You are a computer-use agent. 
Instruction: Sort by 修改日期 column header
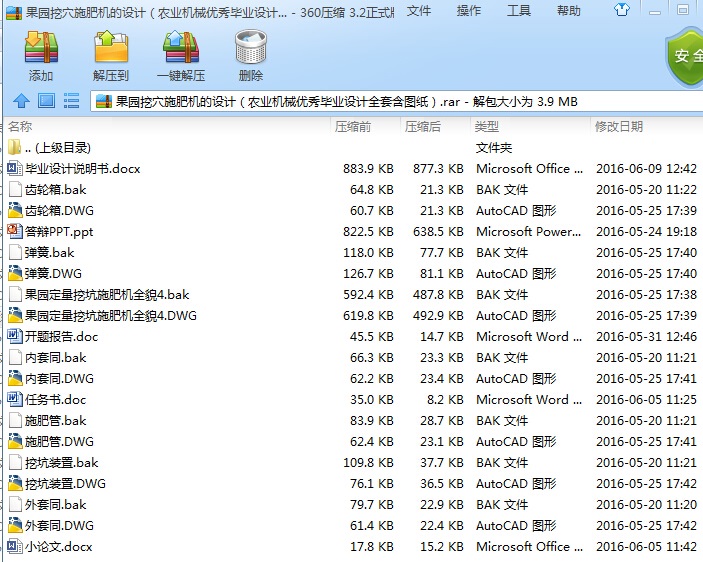(619, 127)
